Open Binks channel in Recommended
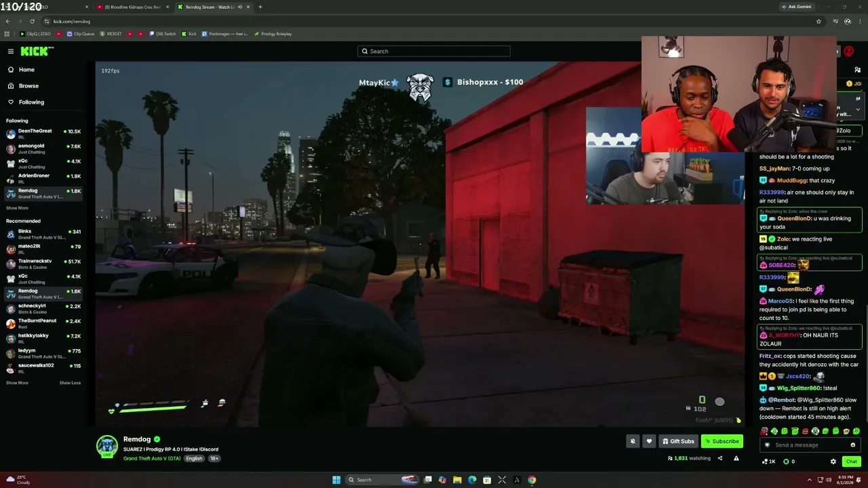This screenshot has width=868, height=488. [x=43, y=233]
